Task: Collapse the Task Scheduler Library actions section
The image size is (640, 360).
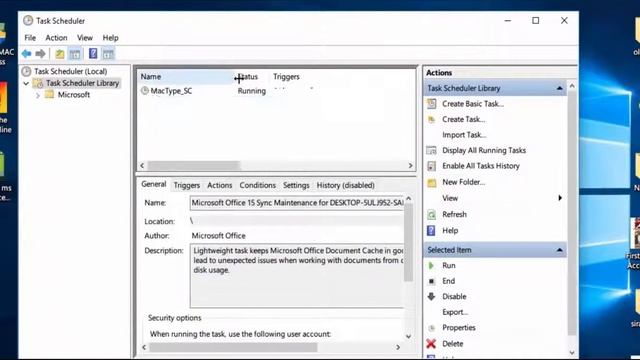Action: pyautogui.click(x=560, y=88)
